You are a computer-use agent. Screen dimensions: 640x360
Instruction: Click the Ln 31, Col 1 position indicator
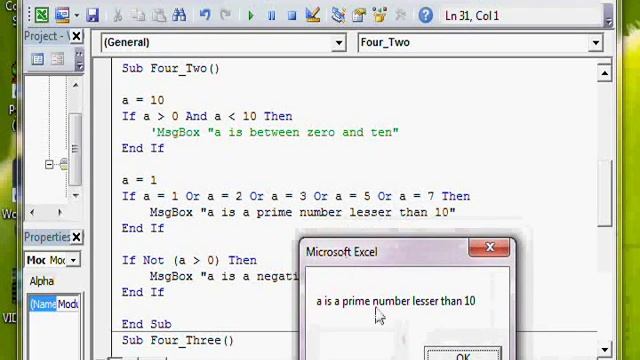point(472,16)
